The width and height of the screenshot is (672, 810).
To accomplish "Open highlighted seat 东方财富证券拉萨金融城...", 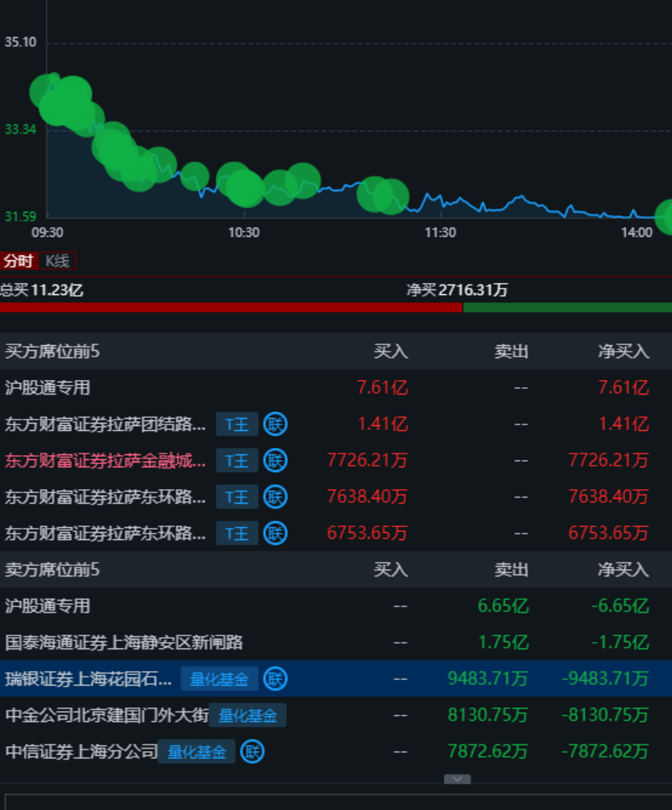I will click(x=105, y=460).
